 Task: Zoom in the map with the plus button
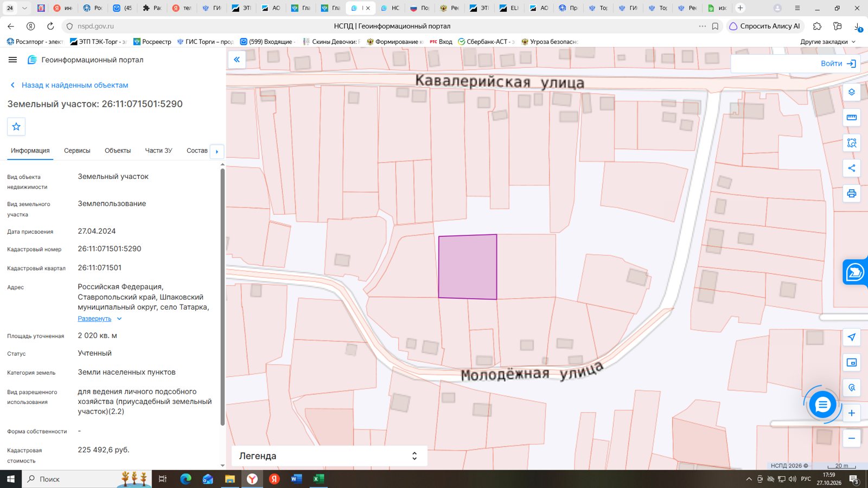pyautogui.click(x=852, y=413)
